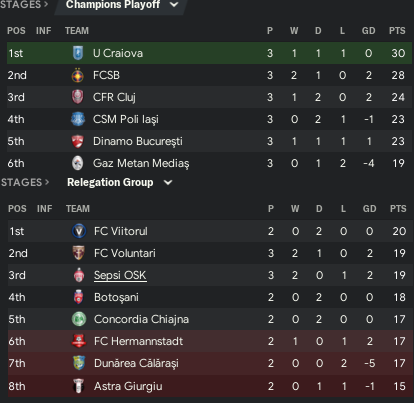
Task: Select the Botoșani table row
Action: [x=210, y=297]
